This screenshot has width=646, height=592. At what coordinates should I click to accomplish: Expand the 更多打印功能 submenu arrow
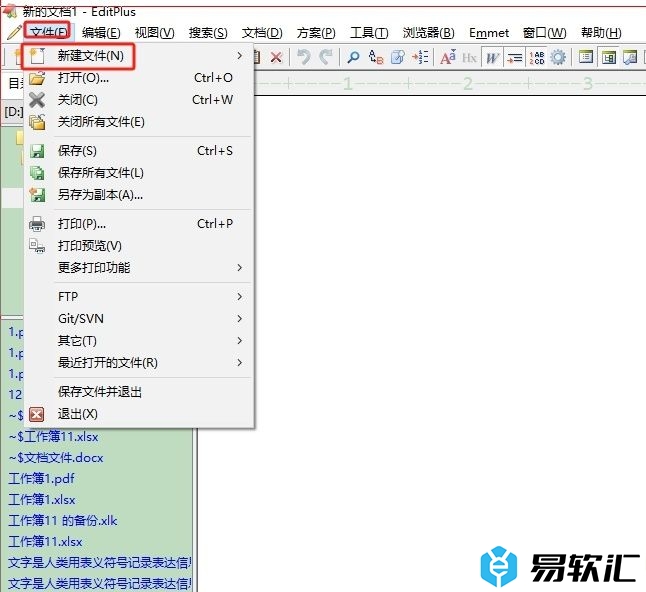point(240,267)
